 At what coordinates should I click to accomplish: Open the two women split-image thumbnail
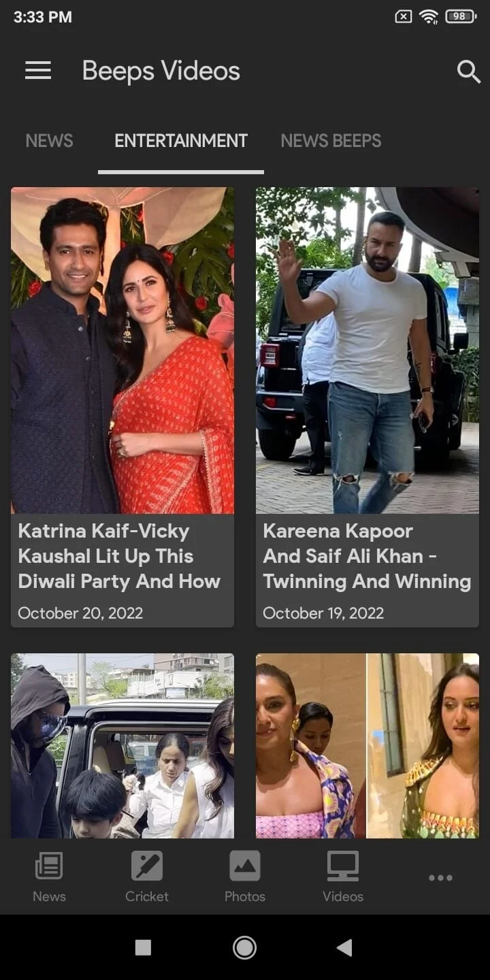[x=367, y=746]
